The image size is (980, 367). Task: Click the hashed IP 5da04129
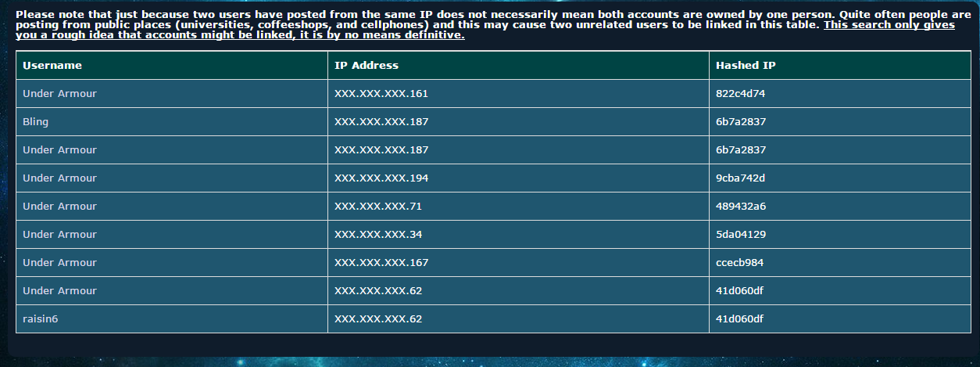pyautogui.click(x=741, y=235)
